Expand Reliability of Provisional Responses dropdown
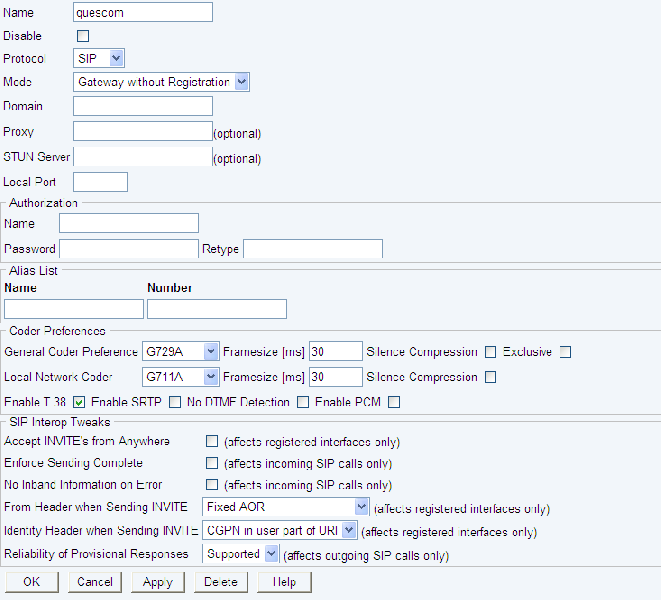Screen dimensions: 661x600 point(241,554)
